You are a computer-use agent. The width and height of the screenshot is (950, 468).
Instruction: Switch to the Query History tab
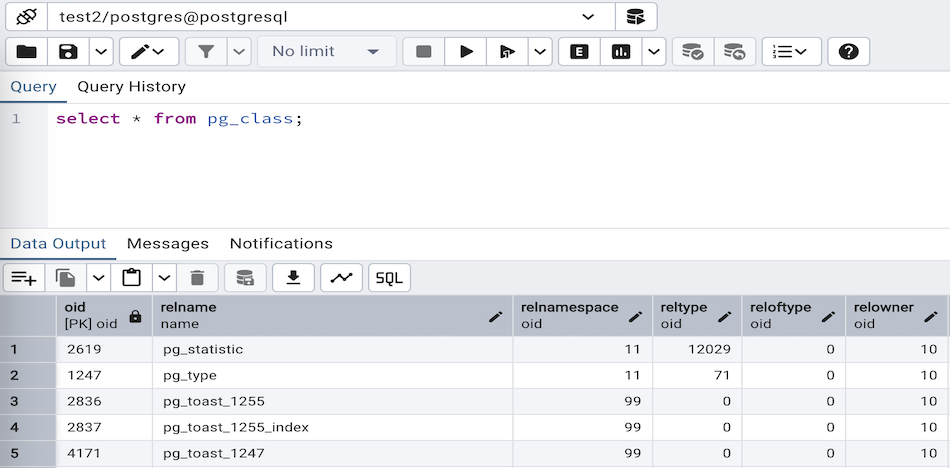(x=131, y=87)
